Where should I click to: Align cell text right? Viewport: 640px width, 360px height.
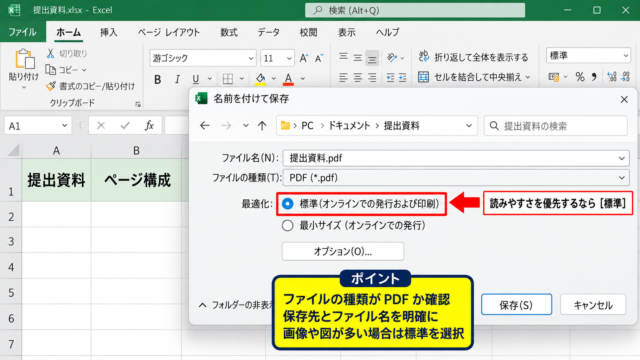[x=372, y=77]
